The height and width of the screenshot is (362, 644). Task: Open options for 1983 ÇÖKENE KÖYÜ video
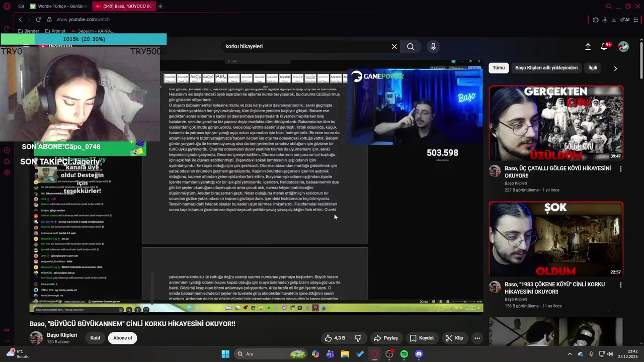621,285
